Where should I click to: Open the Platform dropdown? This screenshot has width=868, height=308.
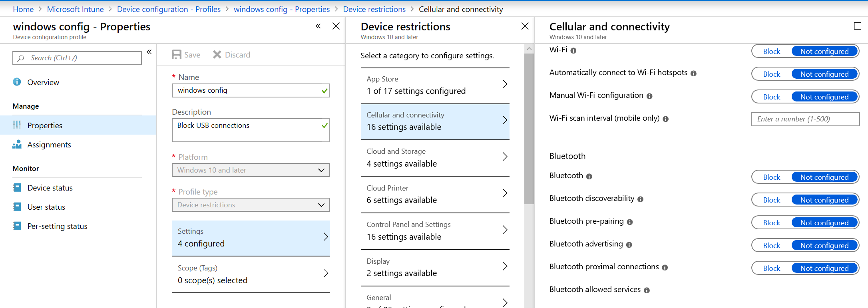click(251, 170)
